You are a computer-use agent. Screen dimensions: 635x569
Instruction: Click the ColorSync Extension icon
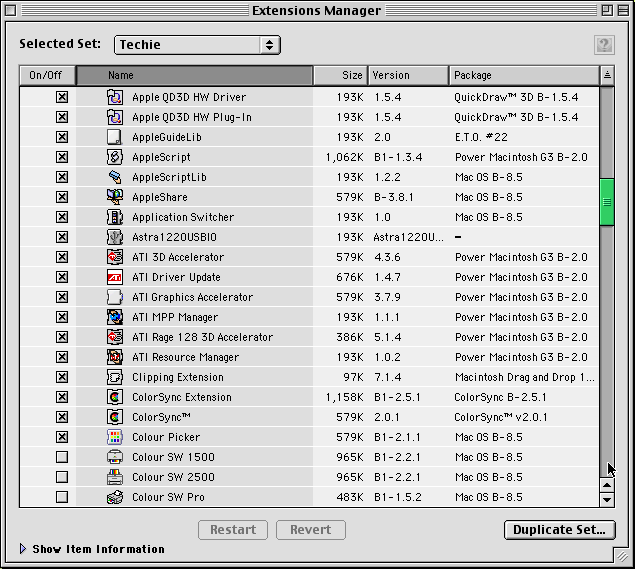[115, 397]
